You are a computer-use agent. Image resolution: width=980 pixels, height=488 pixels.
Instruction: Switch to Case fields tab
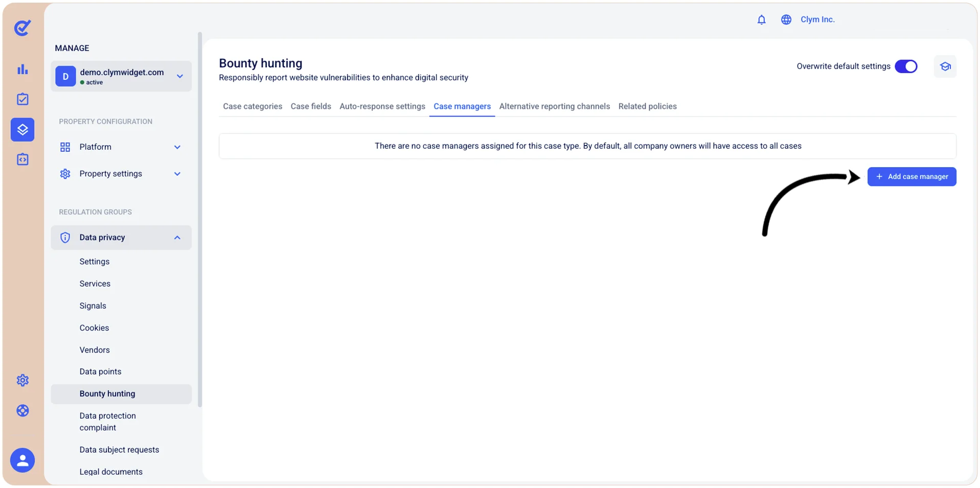coord(311,106)
